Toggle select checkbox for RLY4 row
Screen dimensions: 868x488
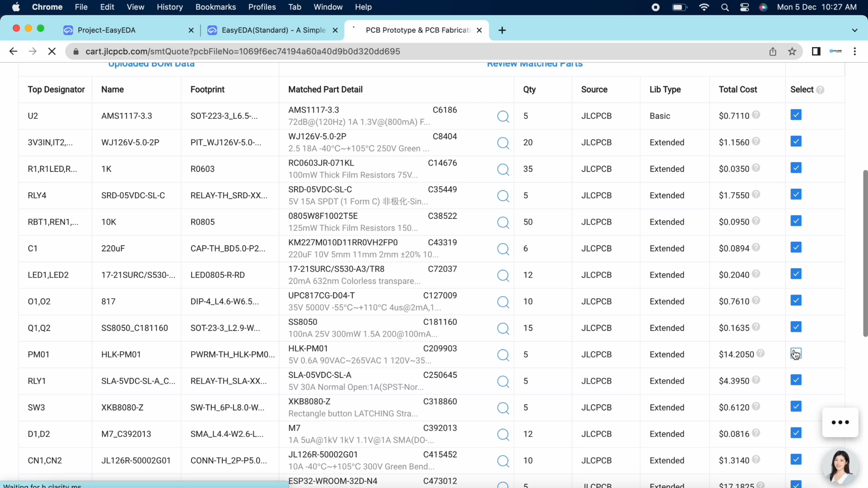click(796, 194)
